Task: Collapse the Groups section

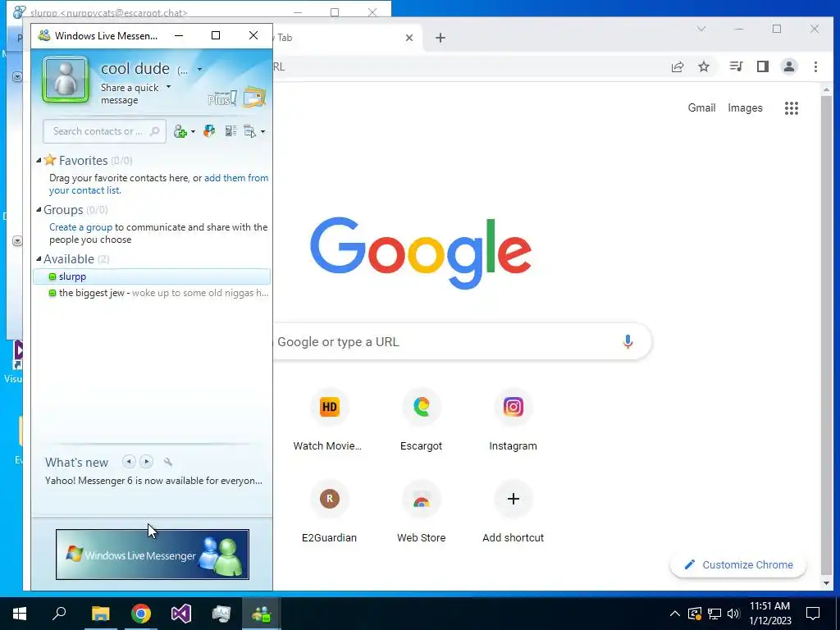Action: [39, 209]
